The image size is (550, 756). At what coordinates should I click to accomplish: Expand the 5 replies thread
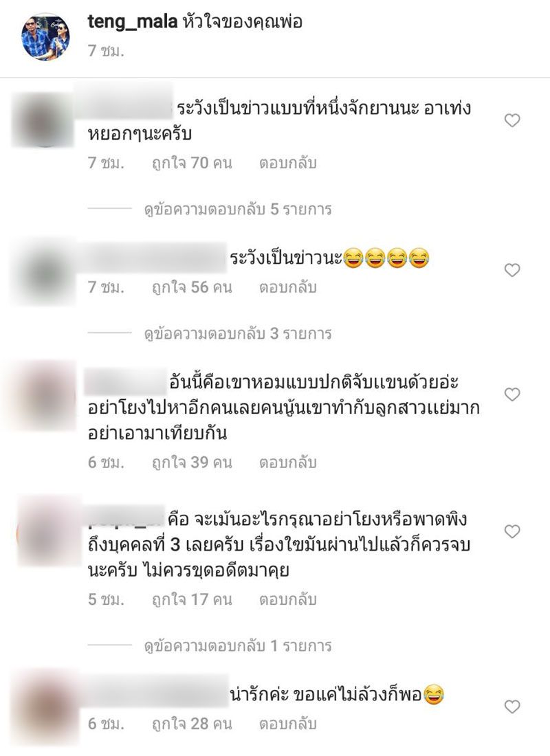(x=238, y=209)
